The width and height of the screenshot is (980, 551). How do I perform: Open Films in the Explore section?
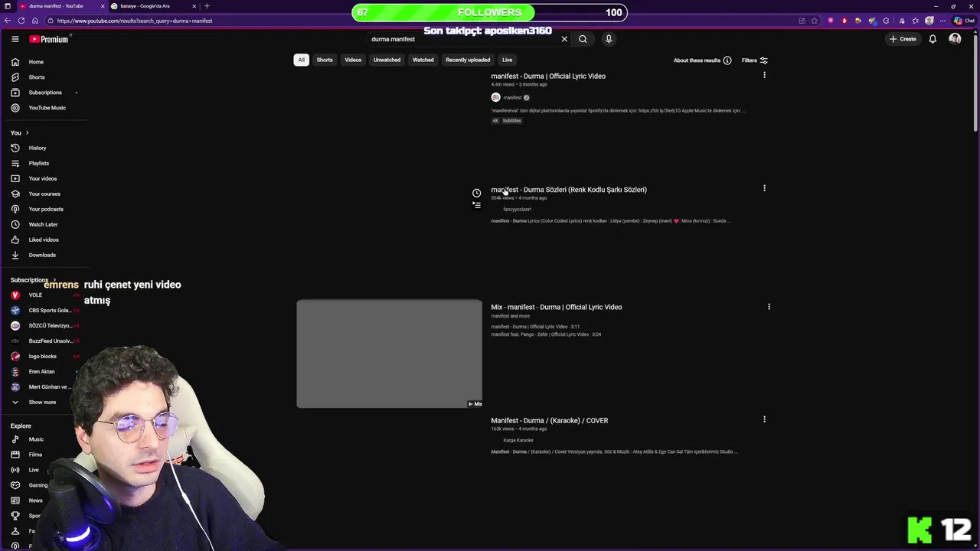tap(35, 455)
